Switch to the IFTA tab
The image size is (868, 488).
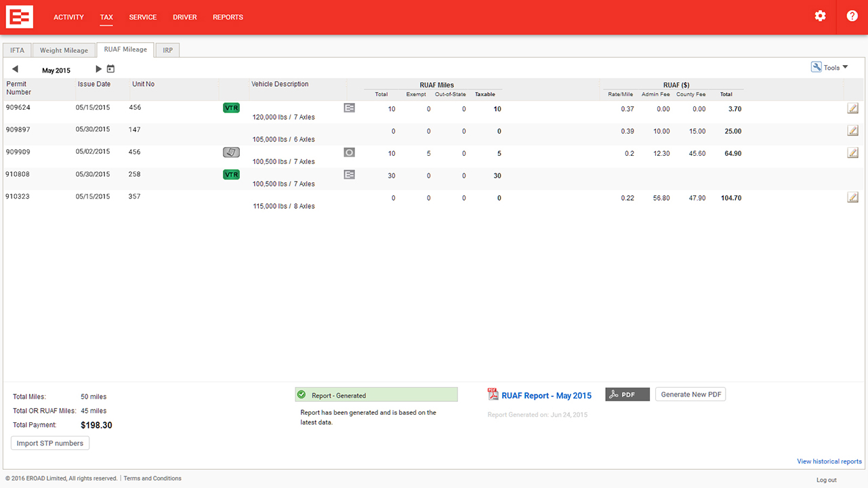click(17, 50)
